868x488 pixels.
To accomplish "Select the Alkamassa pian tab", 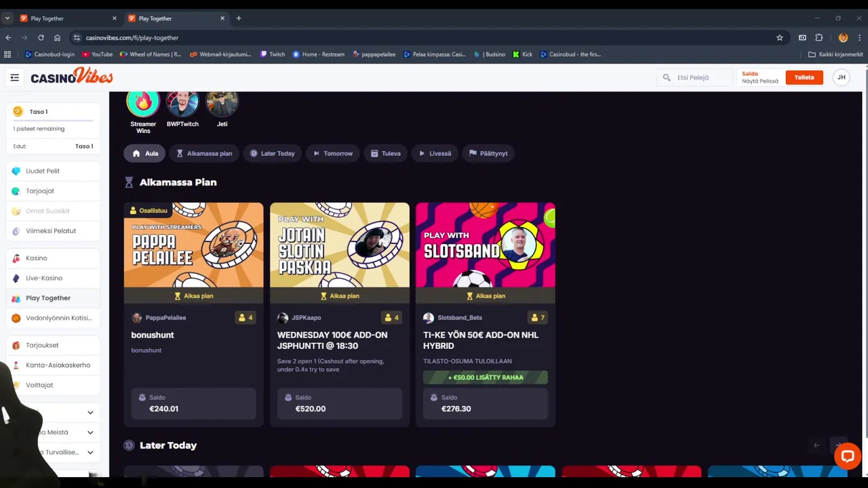I will coord(204,153).
